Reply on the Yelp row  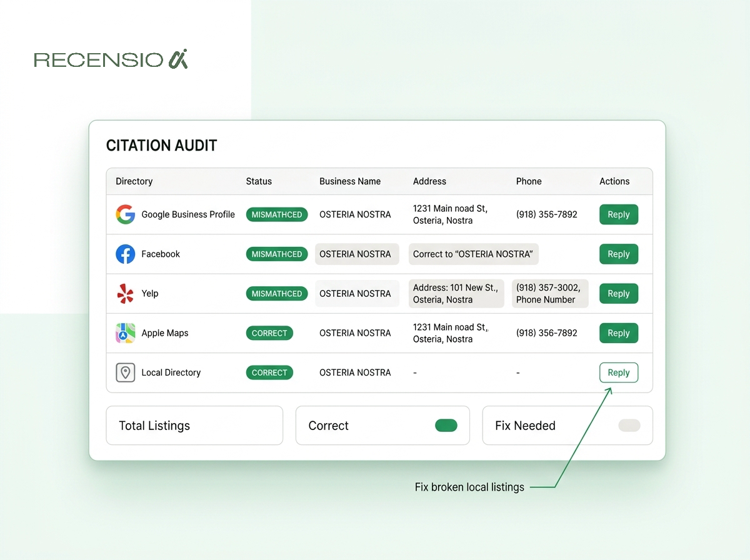point(619,294)
